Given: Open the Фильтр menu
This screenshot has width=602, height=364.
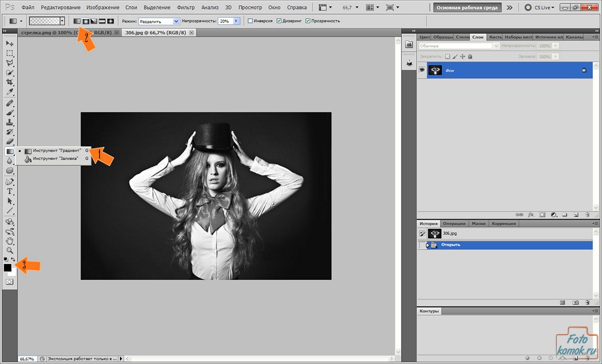Looking at the screenshot, I should click(186, 8).
